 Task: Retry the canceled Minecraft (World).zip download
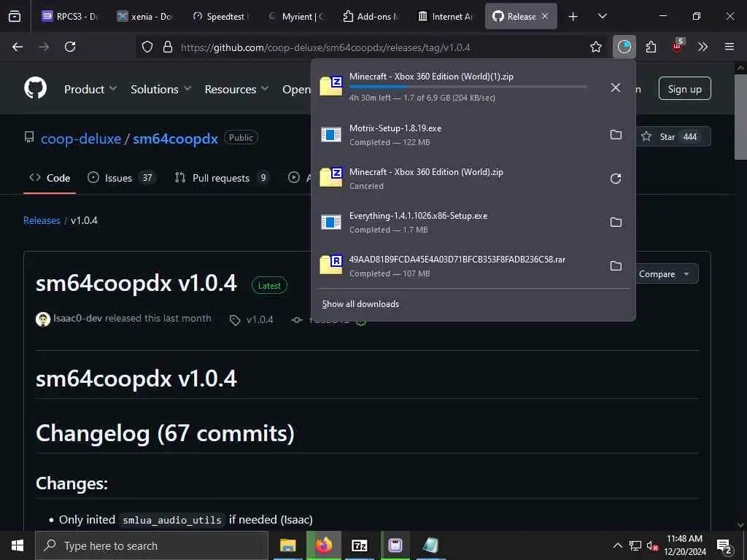click(616, 179)
